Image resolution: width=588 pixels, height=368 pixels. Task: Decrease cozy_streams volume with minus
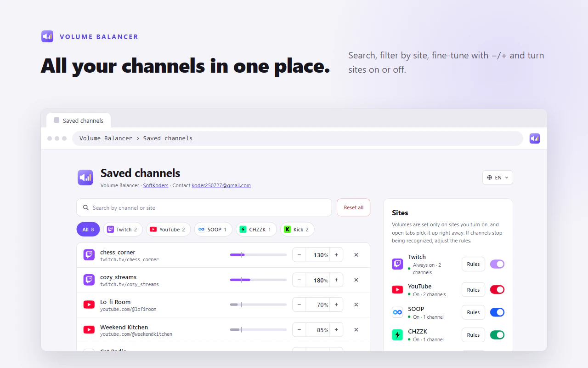pyautogui.click(x=300, y=280)
